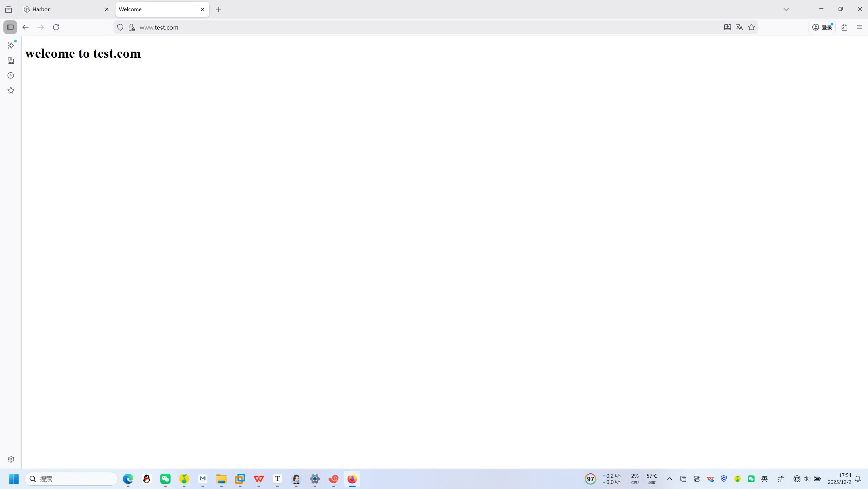The height and width of the screenshot is (489, 868).
Task: Click the tracking protection shield icon
Action: point(120,27)
